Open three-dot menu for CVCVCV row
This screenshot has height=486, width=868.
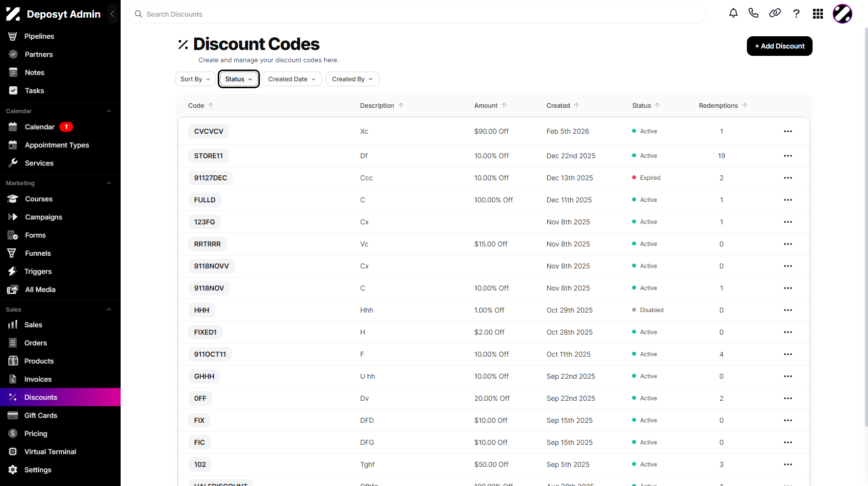pyautogui.click(x=788, y=131)
